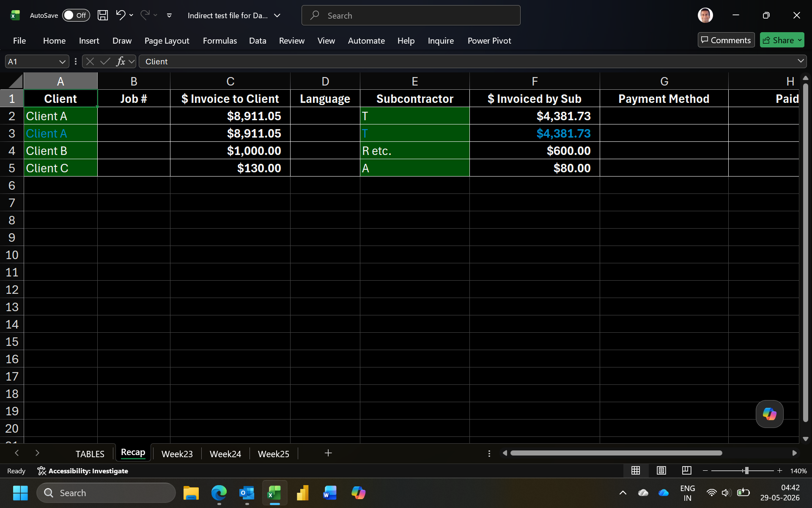Click the Enter checkmark in formula bar

105,61
